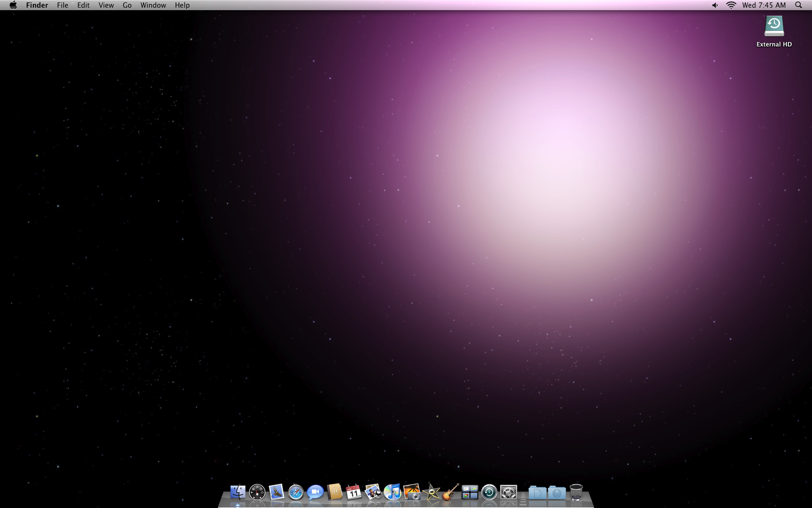Launch Safari from the Dock

coord(296,493)
